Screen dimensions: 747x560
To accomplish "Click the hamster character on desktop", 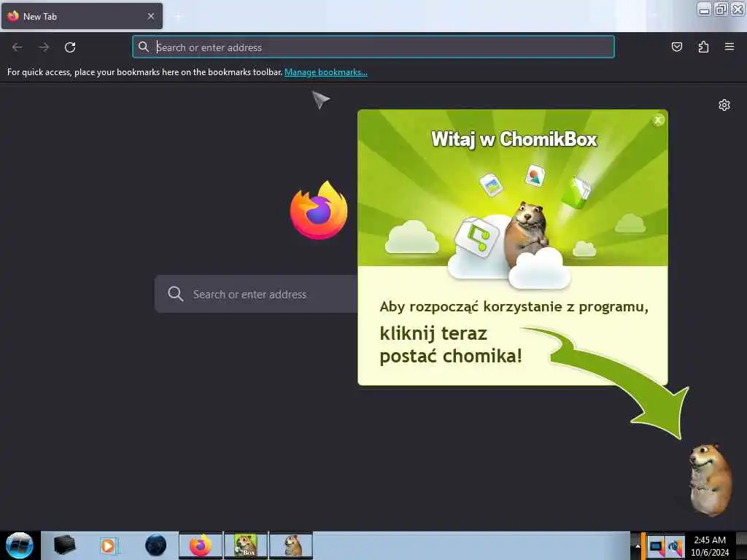I will click(710, 480).
